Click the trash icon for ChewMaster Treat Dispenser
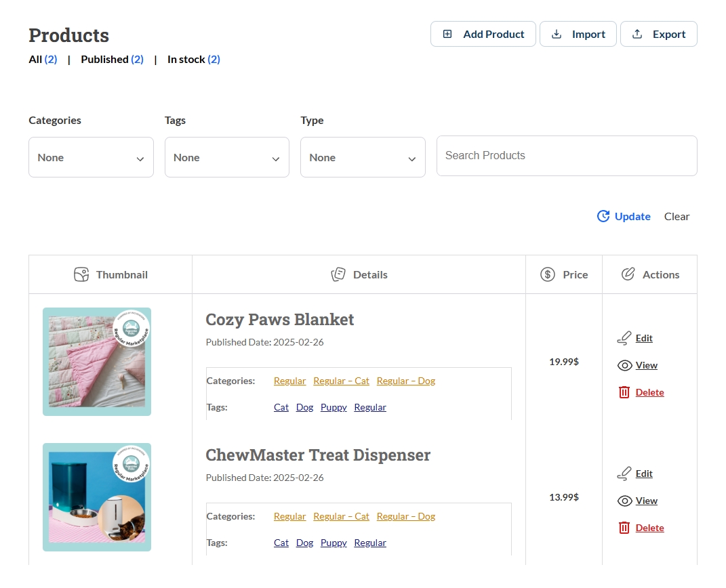The height and width of the screenshot is (588, 726). (624, 528)
